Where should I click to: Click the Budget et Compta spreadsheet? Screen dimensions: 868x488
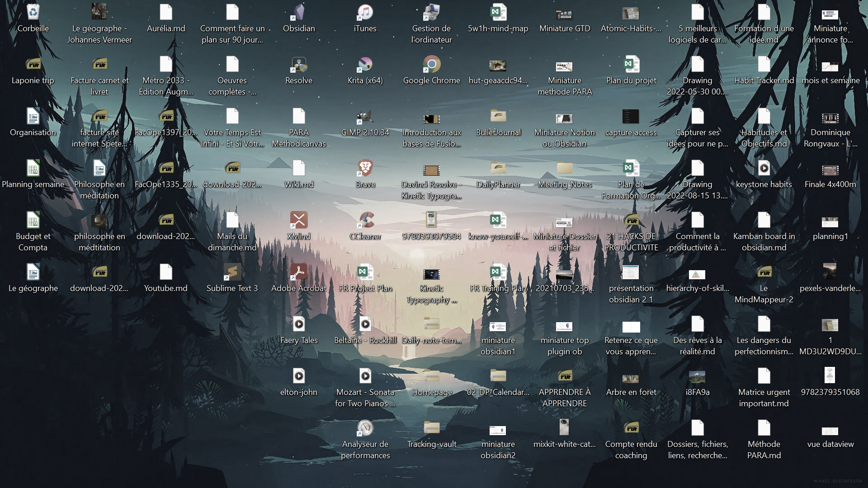[33, 221]
